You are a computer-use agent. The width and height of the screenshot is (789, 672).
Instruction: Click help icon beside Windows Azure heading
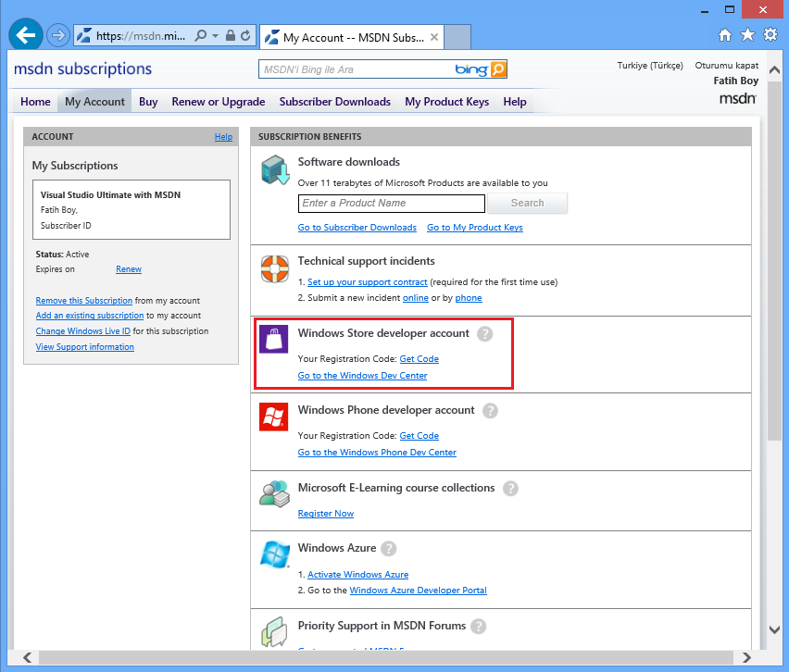388,548
